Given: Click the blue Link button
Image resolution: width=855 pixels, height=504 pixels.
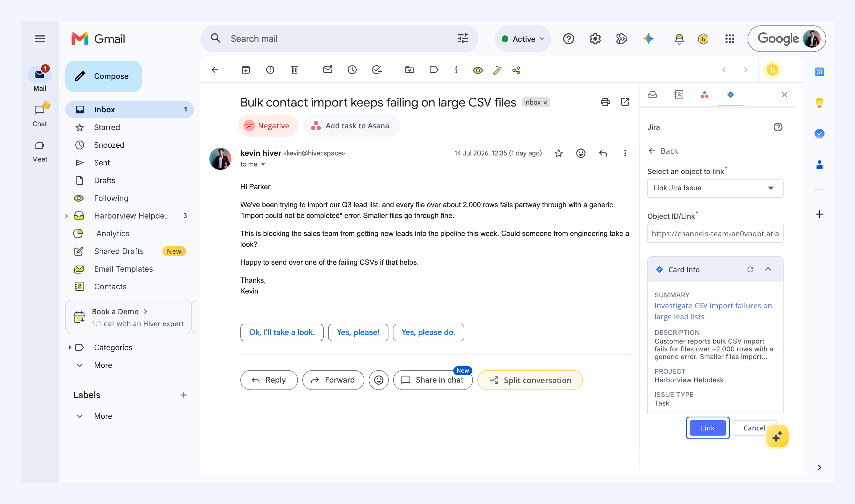Looking at the screenshot, I should (x=708, y=428).
